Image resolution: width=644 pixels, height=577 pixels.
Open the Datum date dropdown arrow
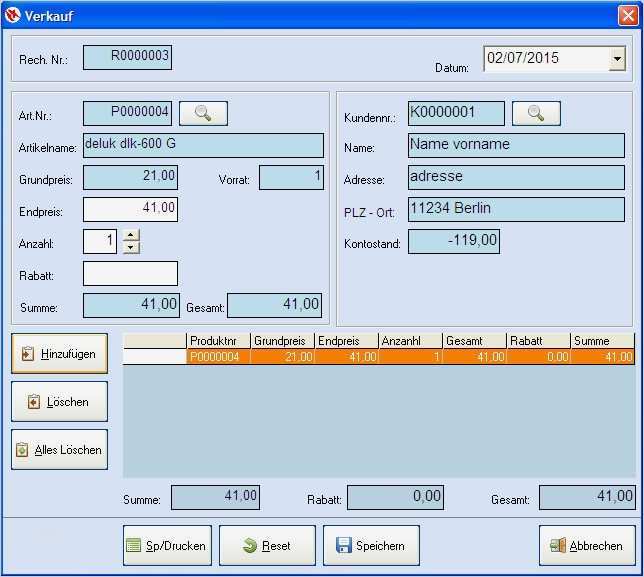point(617,59)
